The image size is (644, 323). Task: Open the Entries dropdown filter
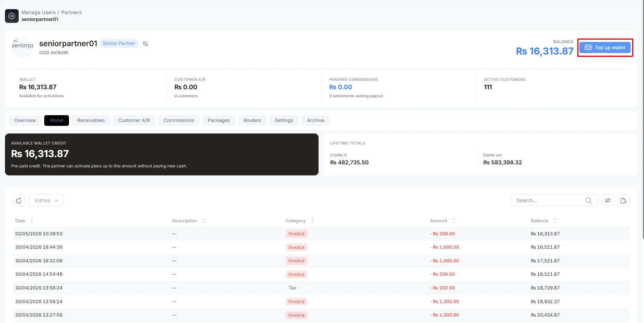pos(46,201)
